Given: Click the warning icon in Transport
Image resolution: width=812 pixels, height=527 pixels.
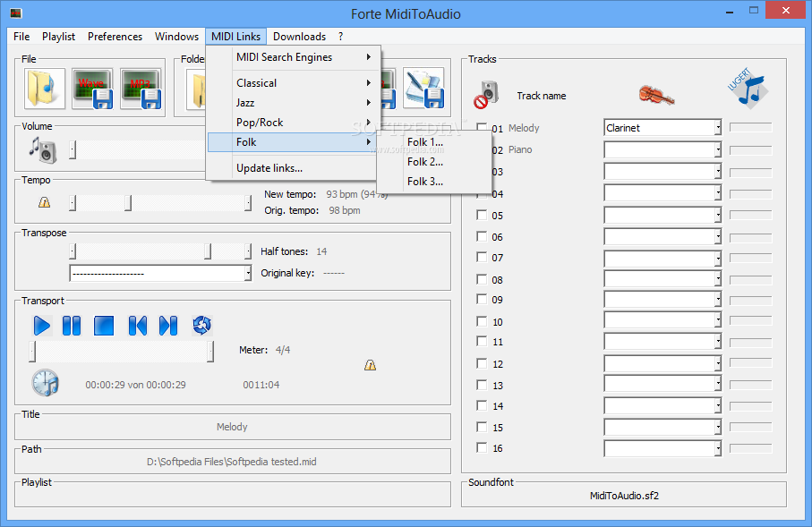Looking at the screenshot, I should pyautogui.click(x=370, y=365).
